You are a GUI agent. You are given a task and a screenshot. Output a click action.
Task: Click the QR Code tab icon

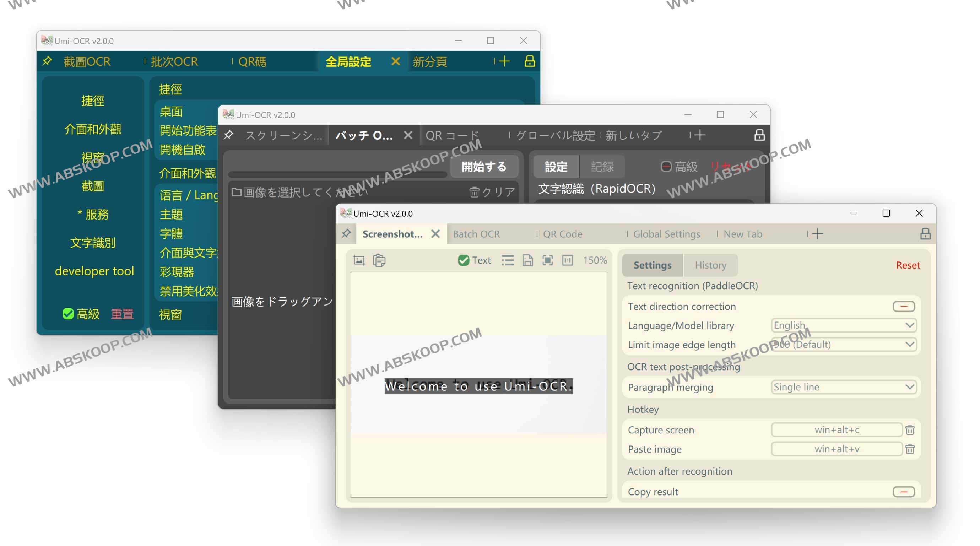pyautogui.click(x=562, y=234)
